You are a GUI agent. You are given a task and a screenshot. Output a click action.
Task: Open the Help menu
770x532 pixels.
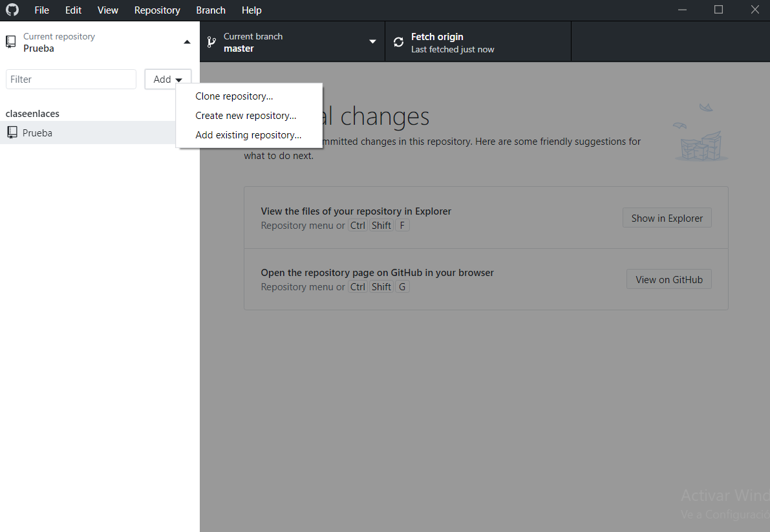pos(251,10)
